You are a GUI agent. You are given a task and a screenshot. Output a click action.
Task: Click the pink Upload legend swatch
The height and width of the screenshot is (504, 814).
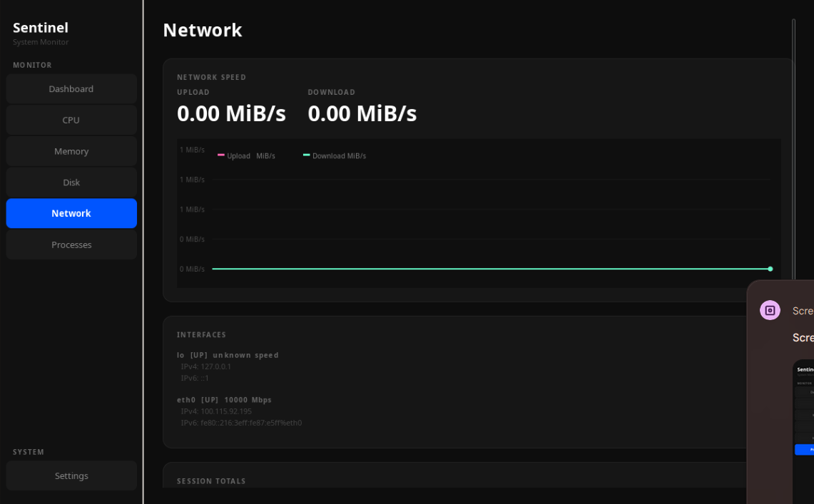[221, 155]
